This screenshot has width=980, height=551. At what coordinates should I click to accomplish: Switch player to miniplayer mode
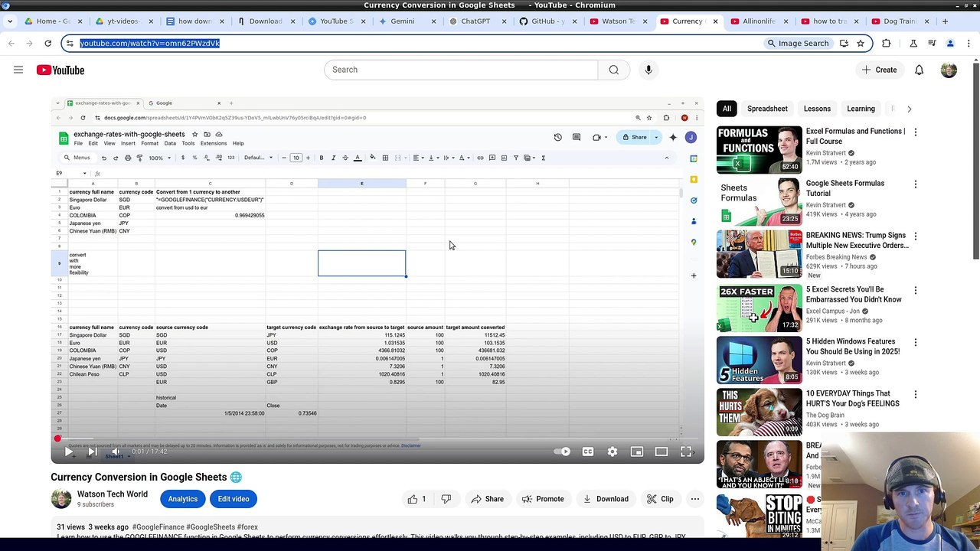(637, 452)
